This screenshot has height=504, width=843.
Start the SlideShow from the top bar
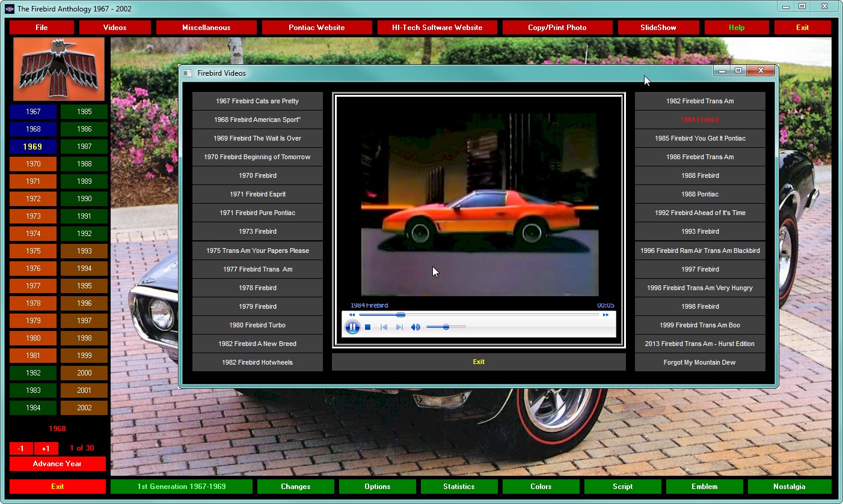[658, 28]
